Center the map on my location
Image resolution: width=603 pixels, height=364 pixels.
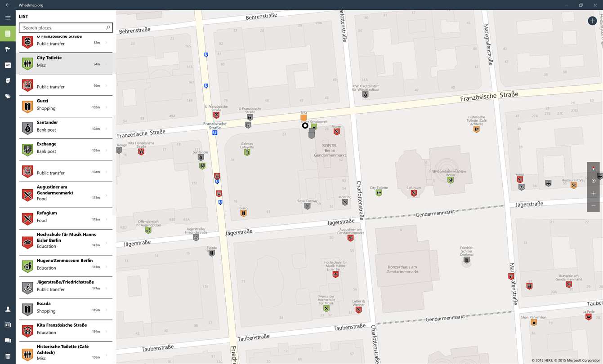594,181
